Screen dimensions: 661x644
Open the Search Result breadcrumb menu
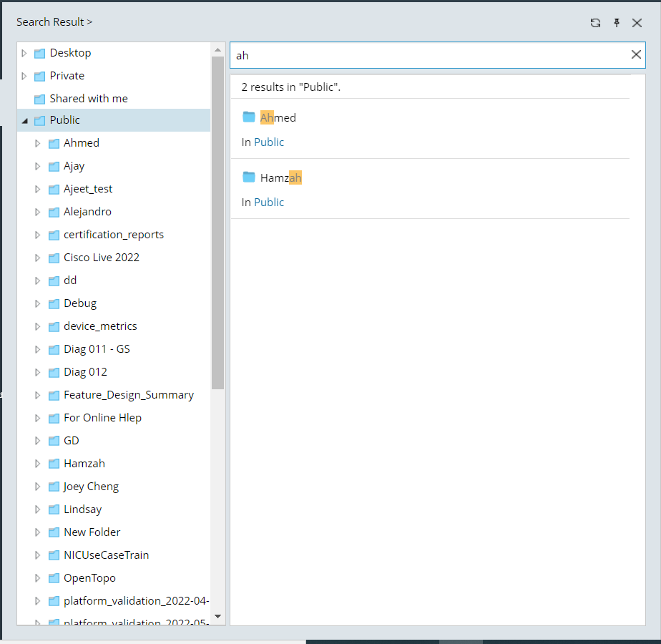point(54,21)
